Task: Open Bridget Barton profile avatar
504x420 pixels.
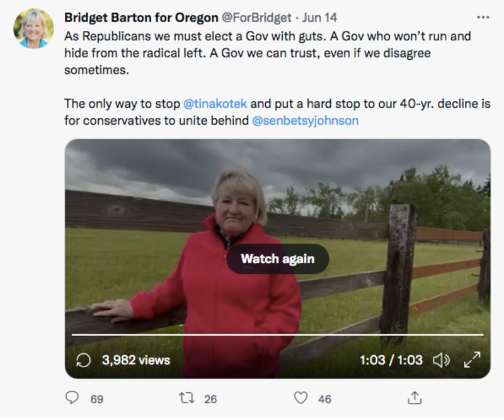Action: [34, 28]
